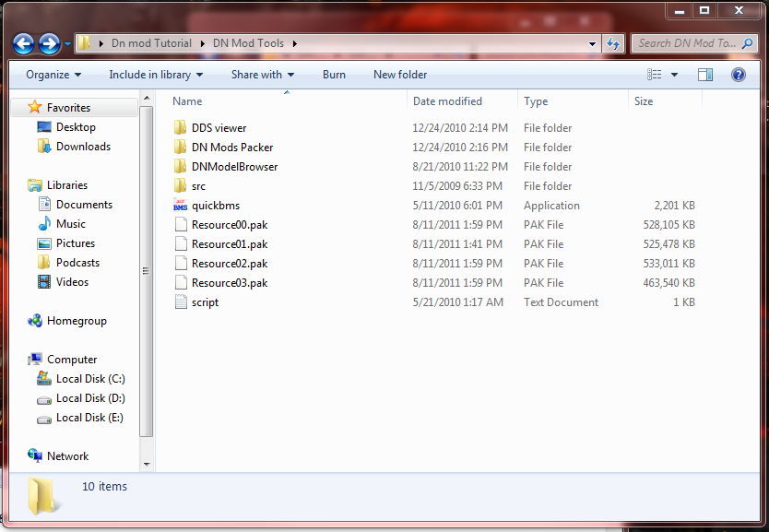The image size is (769, 532).
Task: Open the Organize menu
Action: coord(53,75)
